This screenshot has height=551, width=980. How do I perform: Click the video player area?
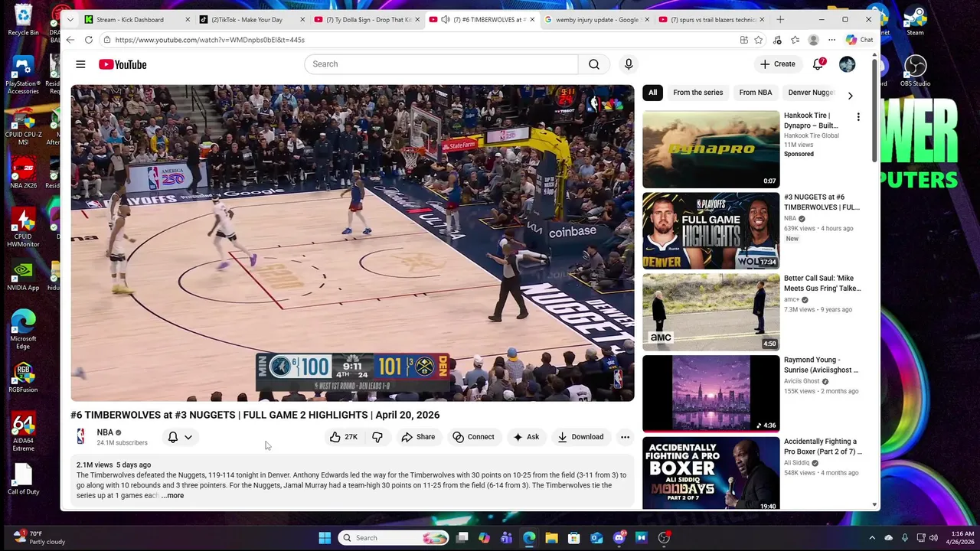point(352,243)
